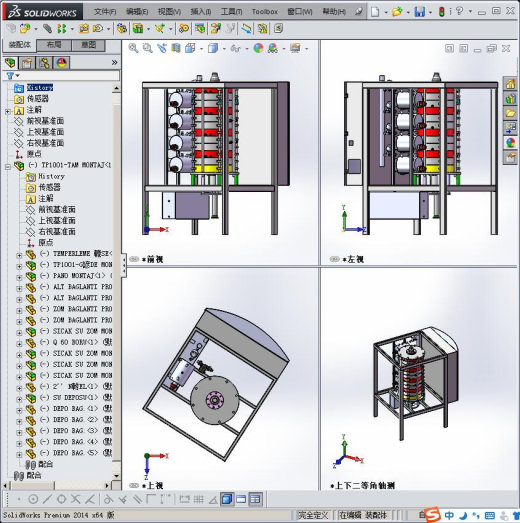Click the Open file folder icon

(x=397, y=12)
